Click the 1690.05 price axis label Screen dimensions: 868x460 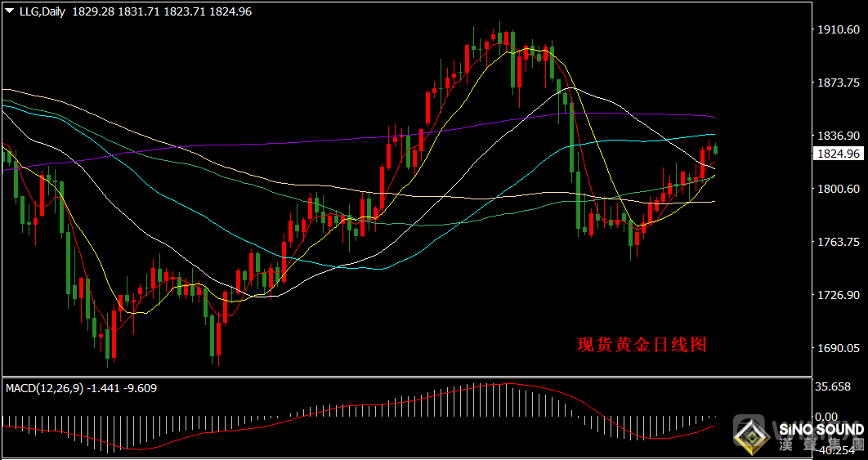coord(837,348)
